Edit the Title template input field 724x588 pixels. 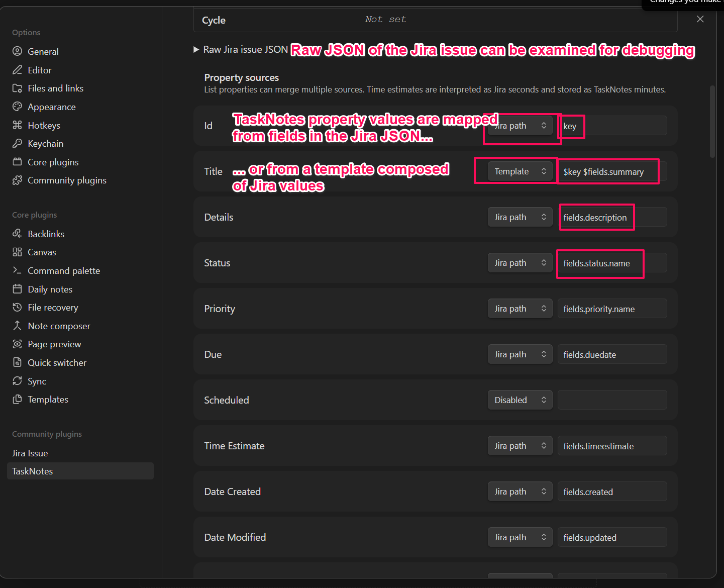[612, 171]
